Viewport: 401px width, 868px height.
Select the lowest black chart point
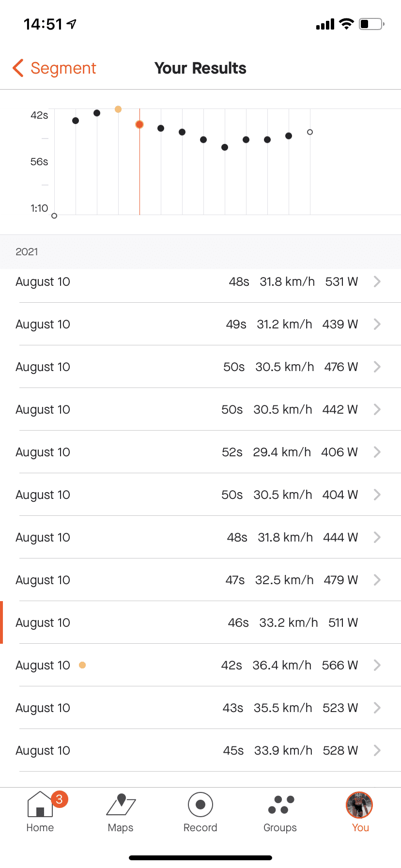pos(225,147)
